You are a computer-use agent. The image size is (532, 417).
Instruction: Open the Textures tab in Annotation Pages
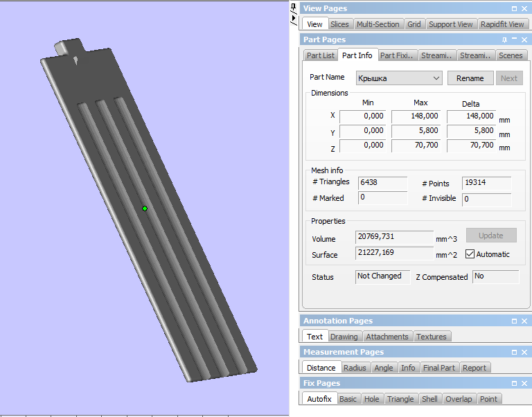[x=432, y=337]
